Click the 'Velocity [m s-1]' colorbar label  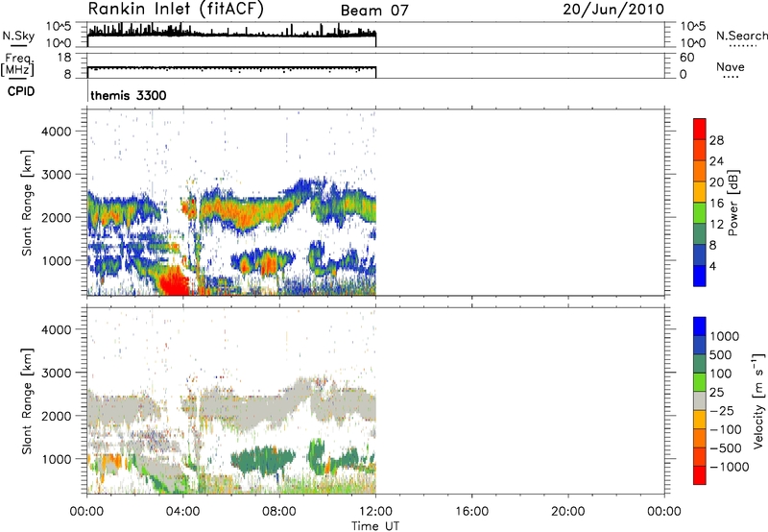pos(758,400)
